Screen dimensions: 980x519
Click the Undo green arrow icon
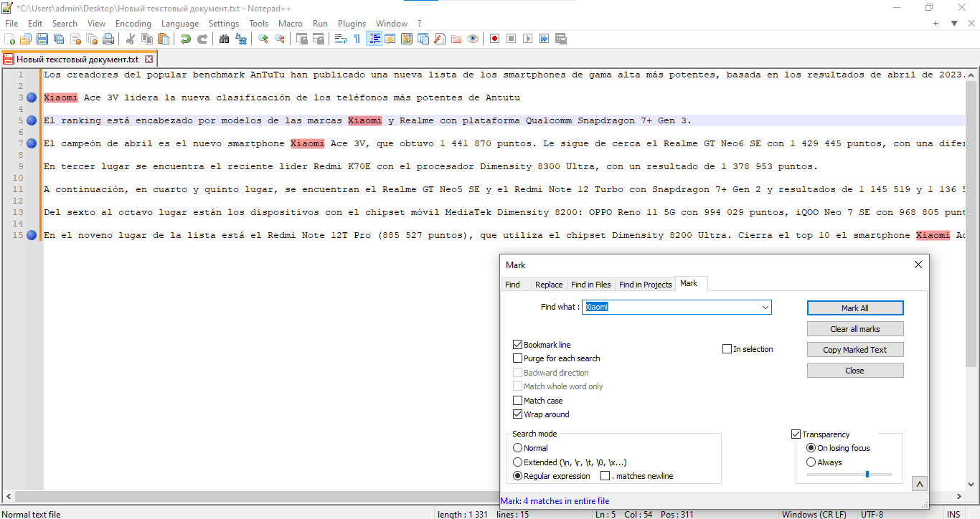tap(186, 39)
